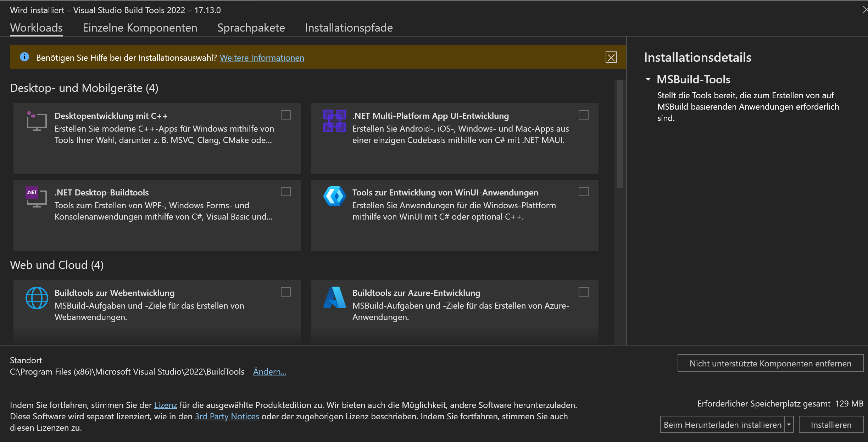Click the Desktop- und Mobilgeräte (4) heading

pos(84,88)
